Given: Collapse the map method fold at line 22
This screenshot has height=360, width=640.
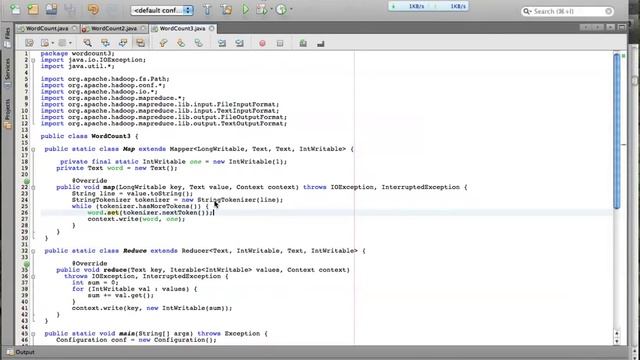Looking at the screenshot, I should (x=33, y=187).
